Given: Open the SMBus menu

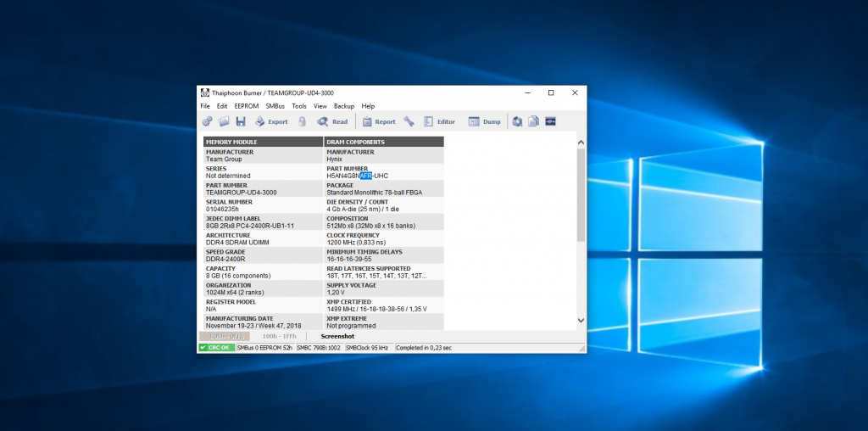Looking at the screenshot, I should coord(275,106).
